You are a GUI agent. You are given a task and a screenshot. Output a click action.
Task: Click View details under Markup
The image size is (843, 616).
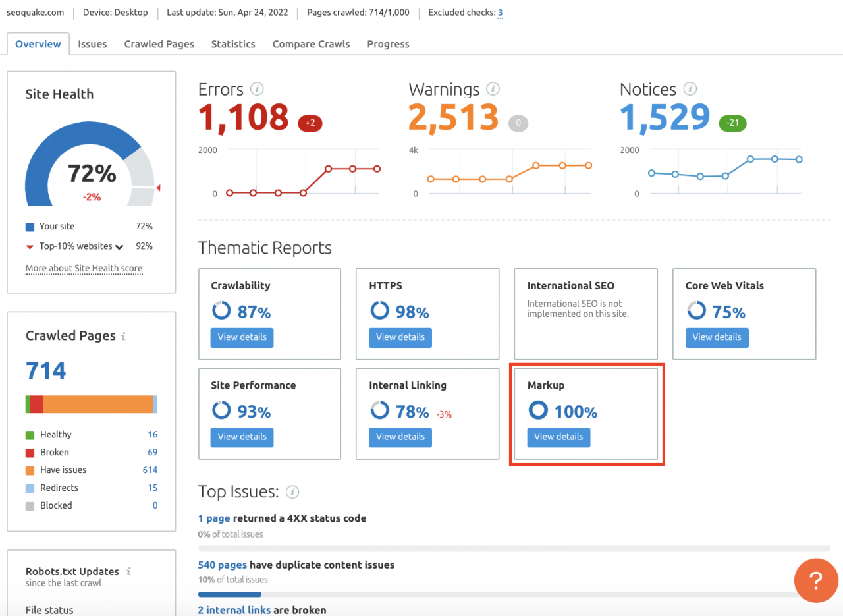[558, 437]
